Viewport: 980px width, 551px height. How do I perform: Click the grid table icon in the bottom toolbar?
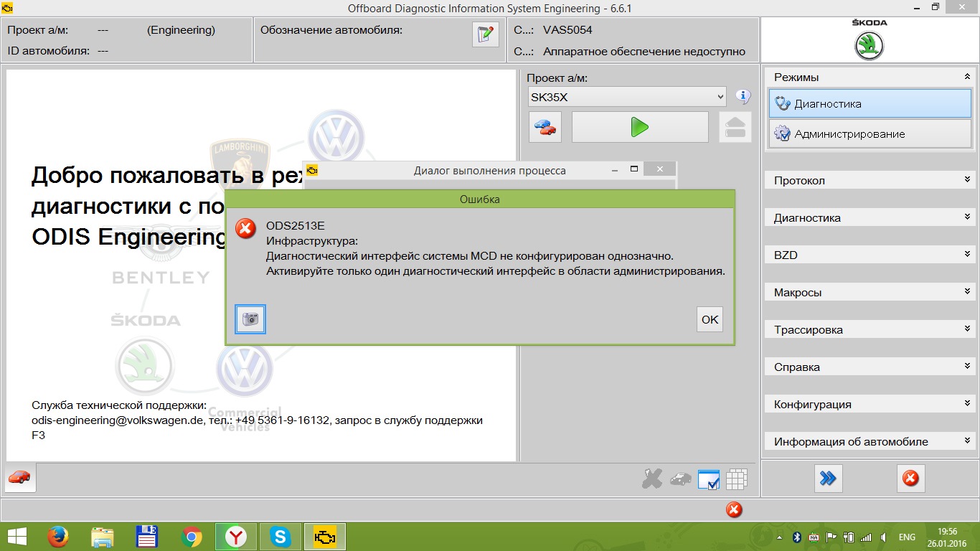[737, 479]
